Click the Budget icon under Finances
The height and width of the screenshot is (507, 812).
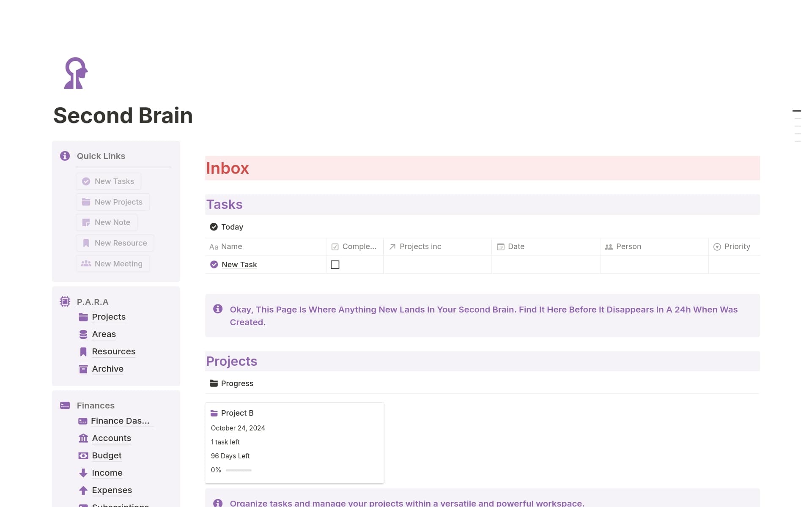tap(83, 455)
